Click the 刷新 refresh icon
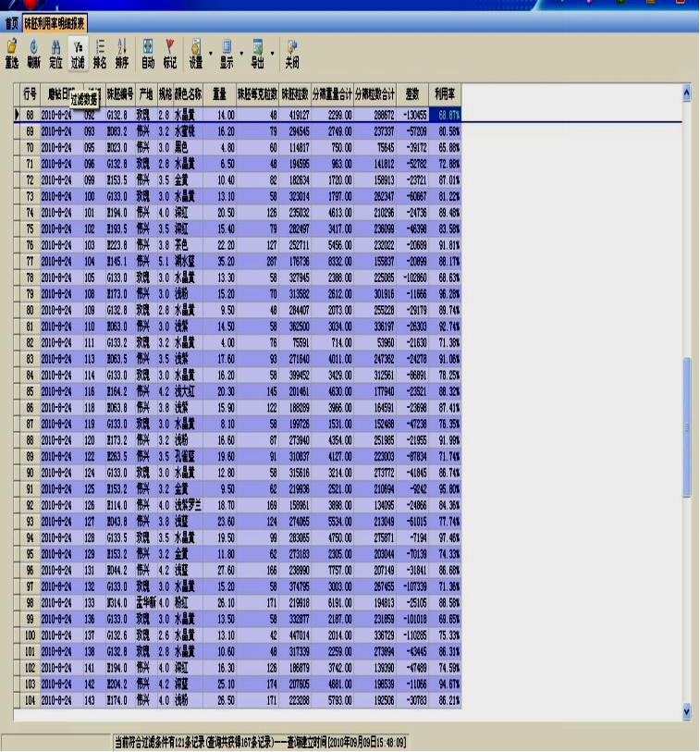 (x=33, y=52)
